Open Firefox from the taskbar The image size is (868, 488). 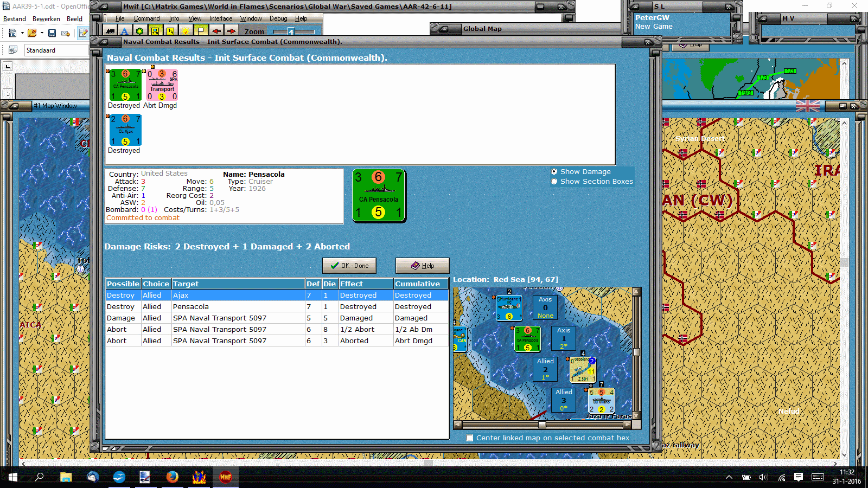point(173,477)
